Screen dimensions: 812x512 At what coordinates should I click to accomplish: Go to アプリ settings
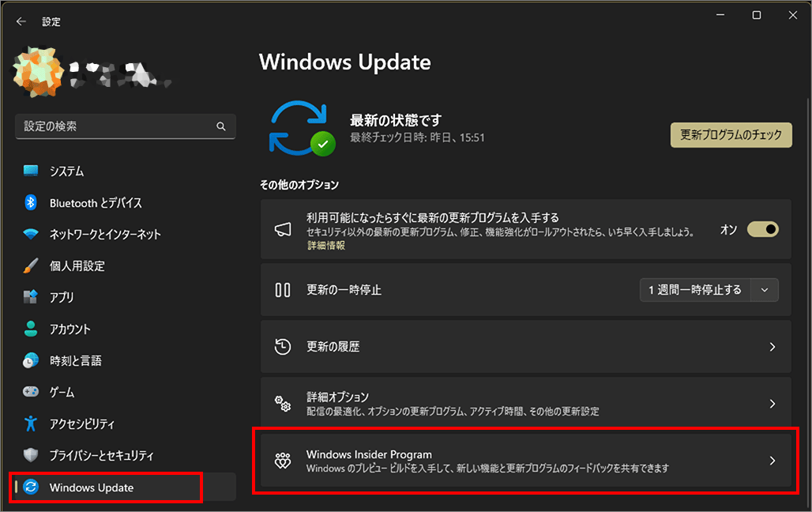click(x=126, y=297)
